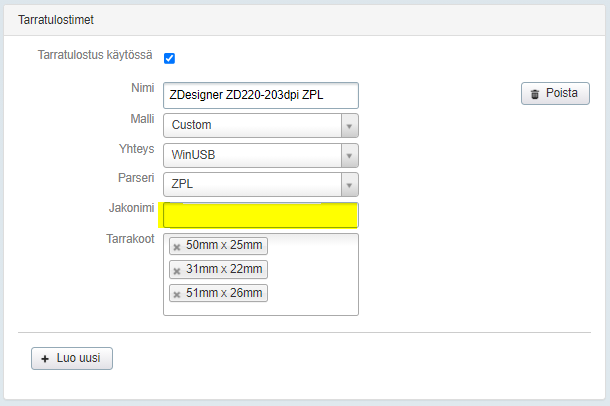Focus the Nimi text field
Image resolution: width=610 pixels, height=406 pixels.
(260, 95)
